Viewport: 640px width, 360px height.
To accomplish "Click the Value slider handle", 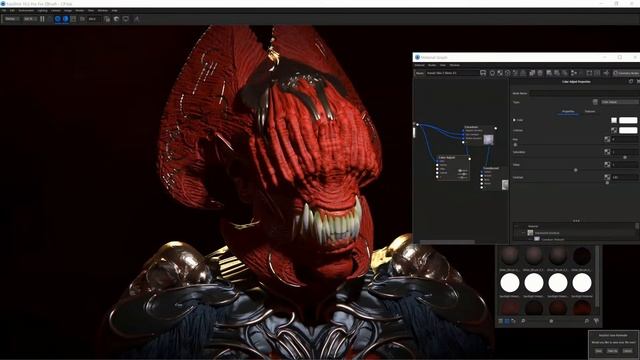I will tap(576, 170).
